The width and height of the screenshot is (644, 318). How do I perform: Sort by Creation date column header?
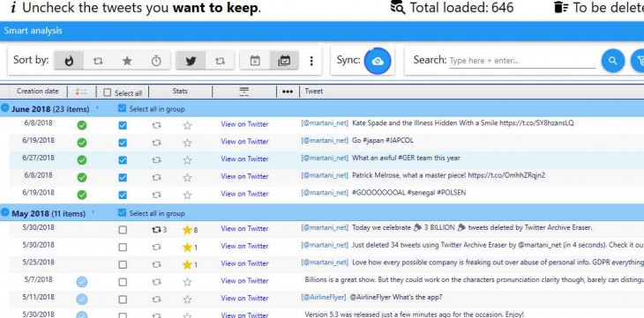tap(38, 91)
